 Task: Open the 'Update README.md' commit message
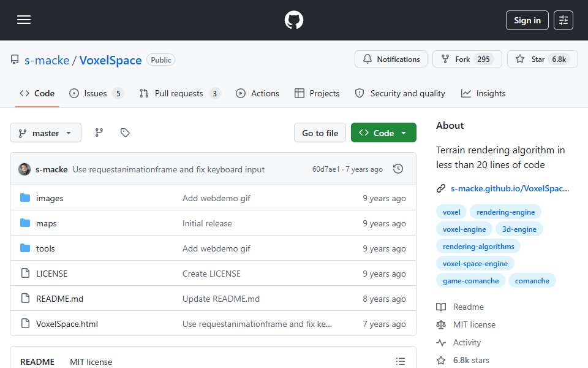pos(221,299)
